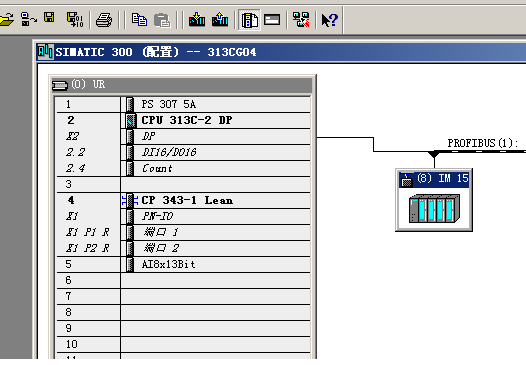Select the CPU 313C-2 DP row
526x365 pixels.
tap(183, 120)
